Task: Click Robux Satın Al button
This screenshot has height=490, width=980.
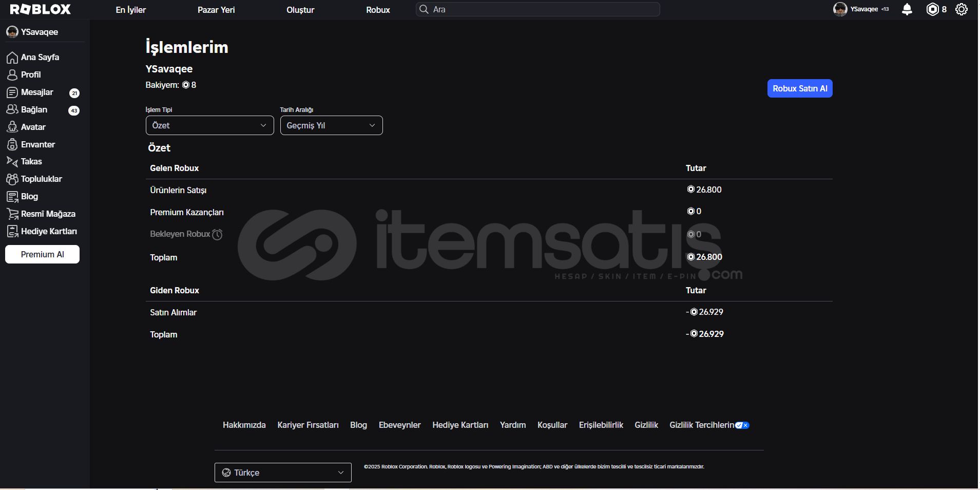Action: pyautogui.click(x=800, y=88)
